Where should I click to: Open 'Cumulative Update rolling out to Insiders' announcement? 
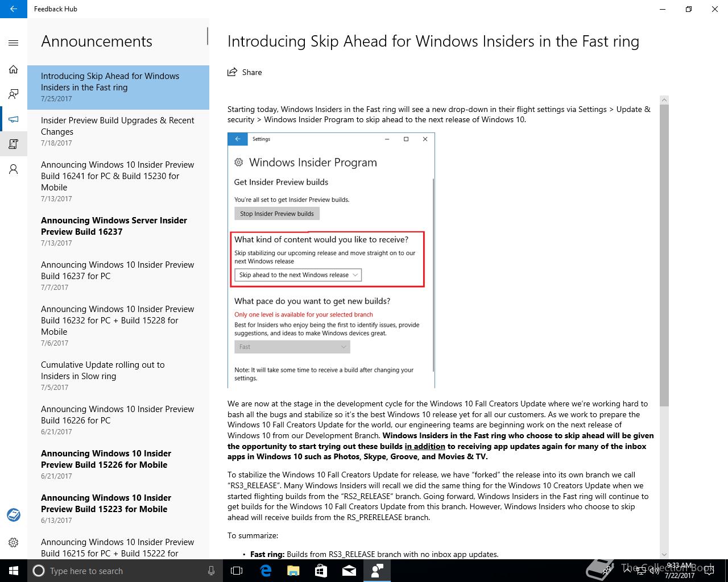pyautogui.click(x=118, y=376)
